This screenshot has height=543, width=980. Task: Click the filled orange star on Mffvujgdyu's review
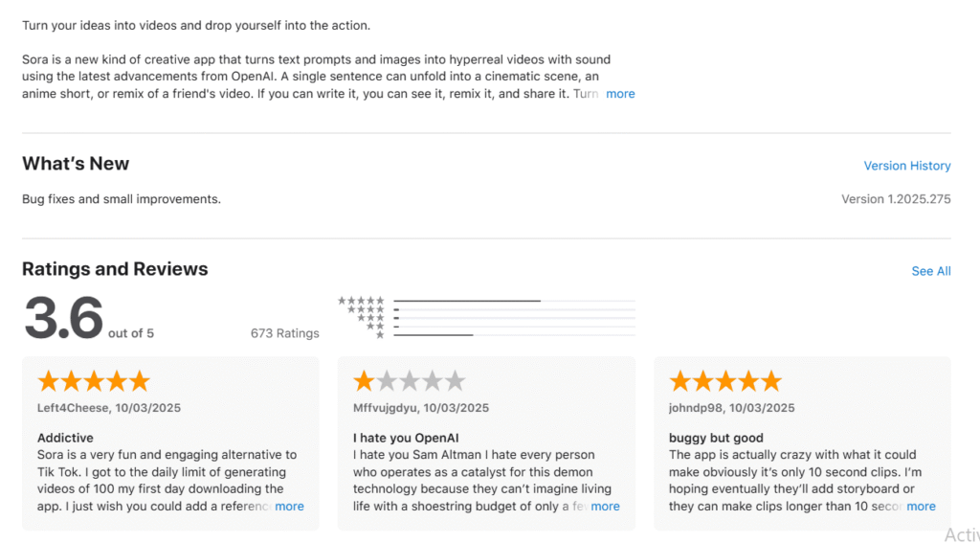click(x=364, y=381)
